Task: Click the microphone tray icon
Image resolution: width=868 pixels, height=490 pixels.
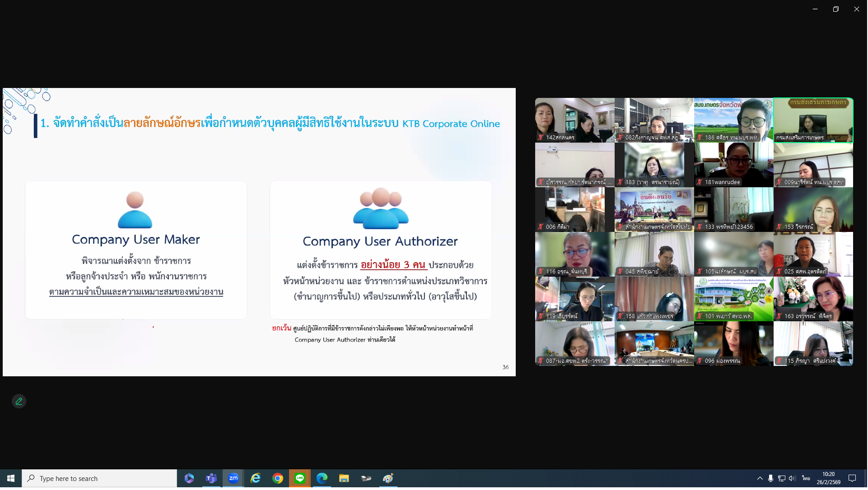Action: click(771, 478)
